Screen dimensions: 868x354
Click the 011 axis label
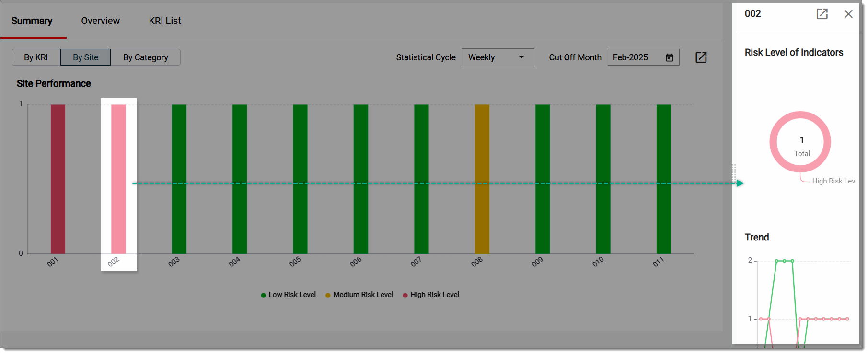pos(659,262)
